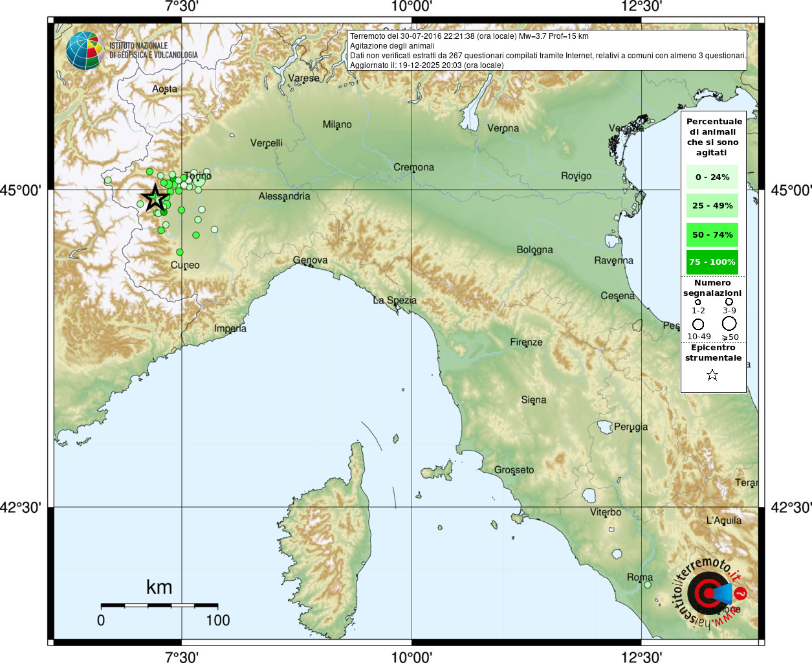This screenshot has width=812, height=663.
Task: Click the Cremona city label
Action: [413, 167]
